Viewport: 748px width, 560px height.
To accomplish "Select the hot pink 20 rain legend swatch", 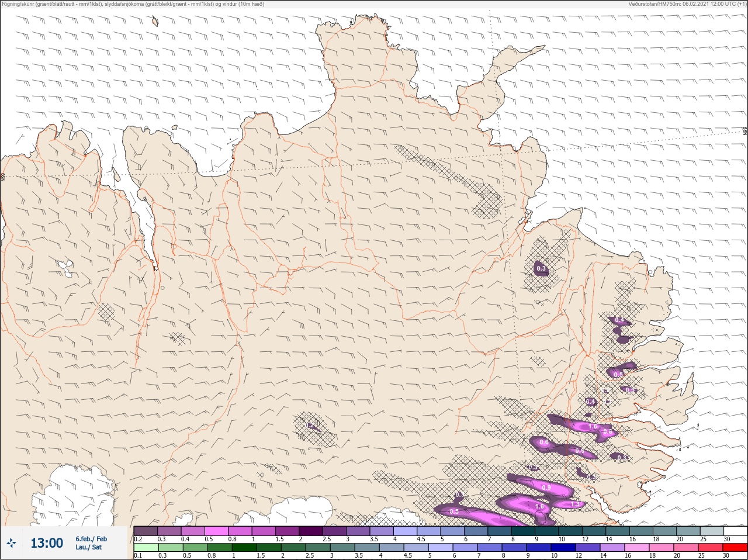I will pyautogui.click(x=686, y=548).
